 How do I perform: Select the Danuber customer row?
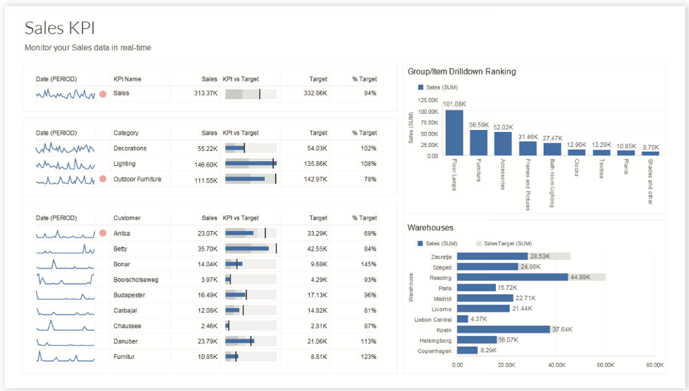click(x=207, y=341)
